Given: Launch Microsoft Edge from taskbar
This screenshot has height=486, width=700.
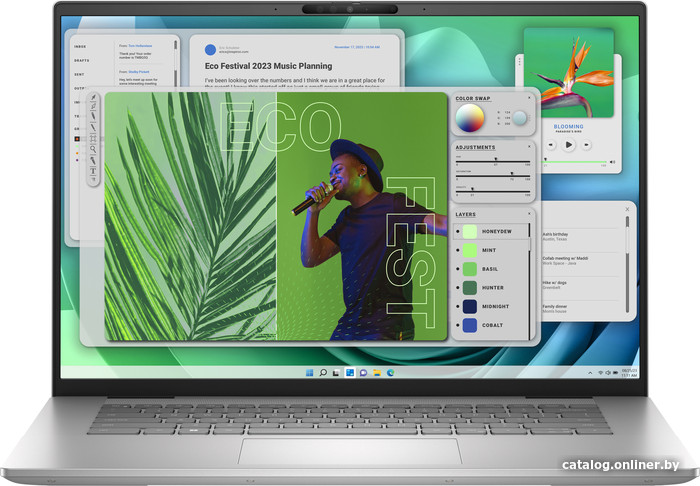Looking at the screenshot, I should pos(390,372).
